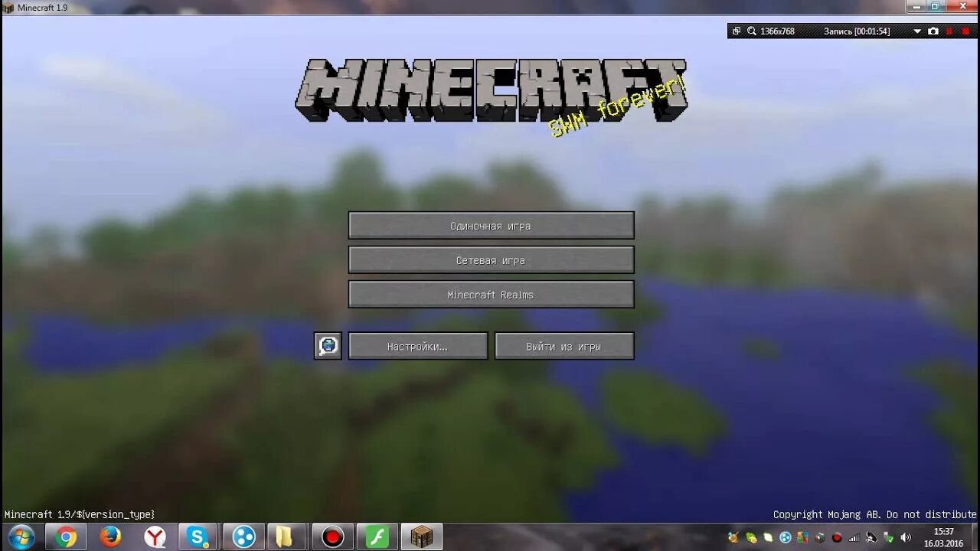
Task: Click the green leaf tray icon
Action: [751, 537]
